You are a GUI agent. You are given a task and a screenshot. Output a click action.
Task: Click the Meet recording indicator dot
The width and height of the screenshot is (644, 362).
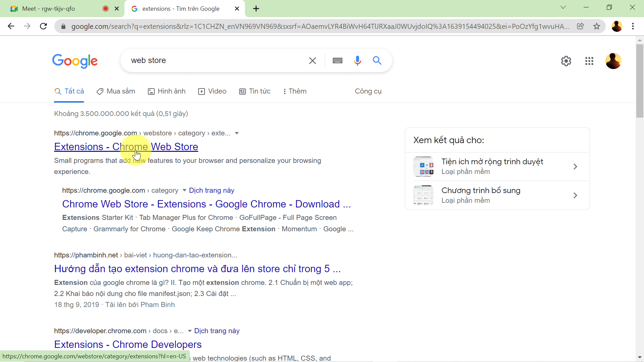(106, 9)
